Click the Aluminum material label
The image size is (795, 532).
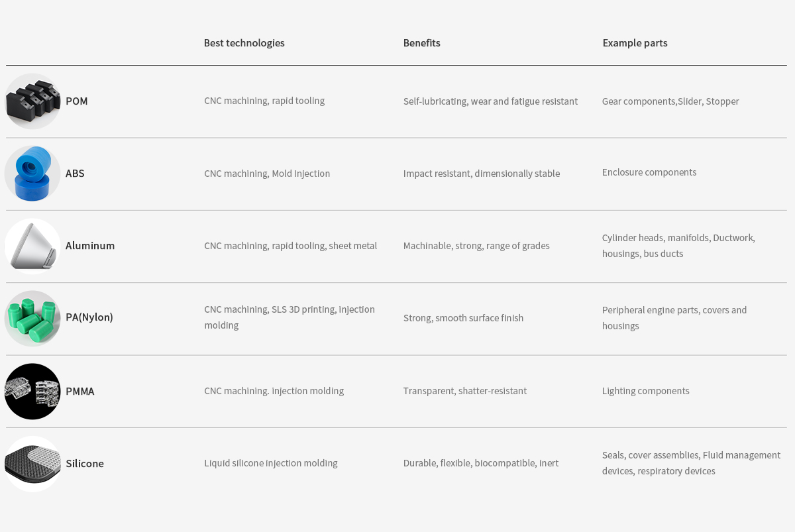pyautogui.click(x=90, y=246)
